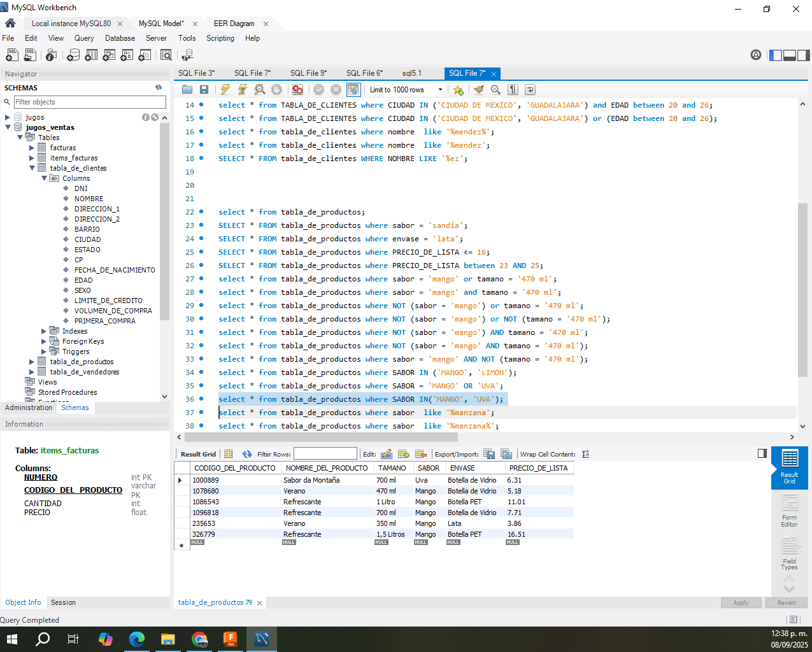The width and height of the screenshot is (812, 652).
Task: Create a new SQL tab from toolbar
Action: pos(12,55)
